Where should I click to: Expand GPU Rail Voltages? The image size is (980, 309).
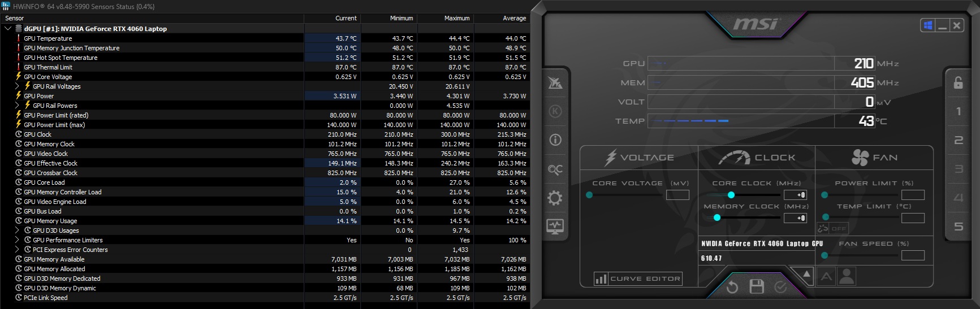click(17, 86)
